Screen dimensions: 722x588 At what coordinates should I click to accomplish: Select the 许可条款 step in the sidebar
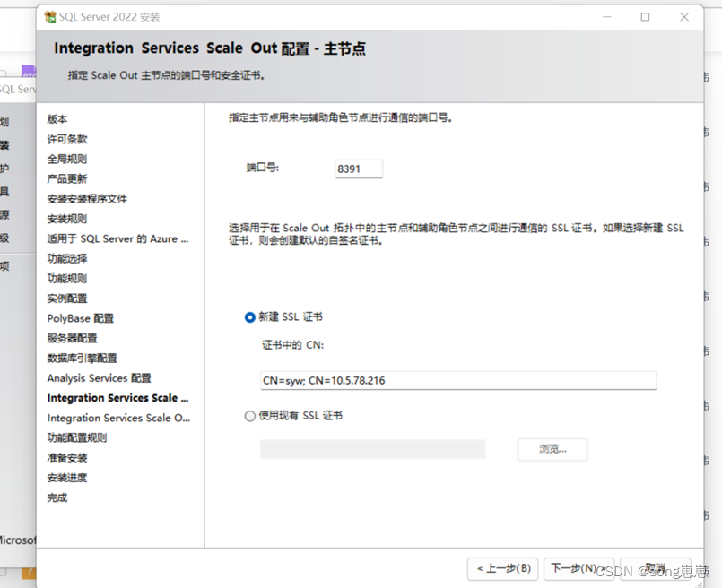tap(67, 139)
